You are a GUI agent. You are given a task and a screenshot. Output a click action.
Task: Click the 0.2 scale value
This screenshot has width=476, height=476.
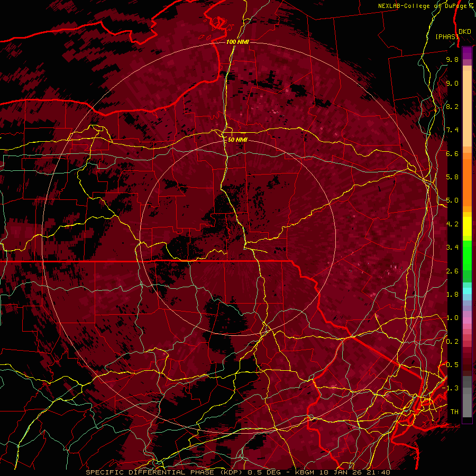pyautogui.click(x=452, y=342)
